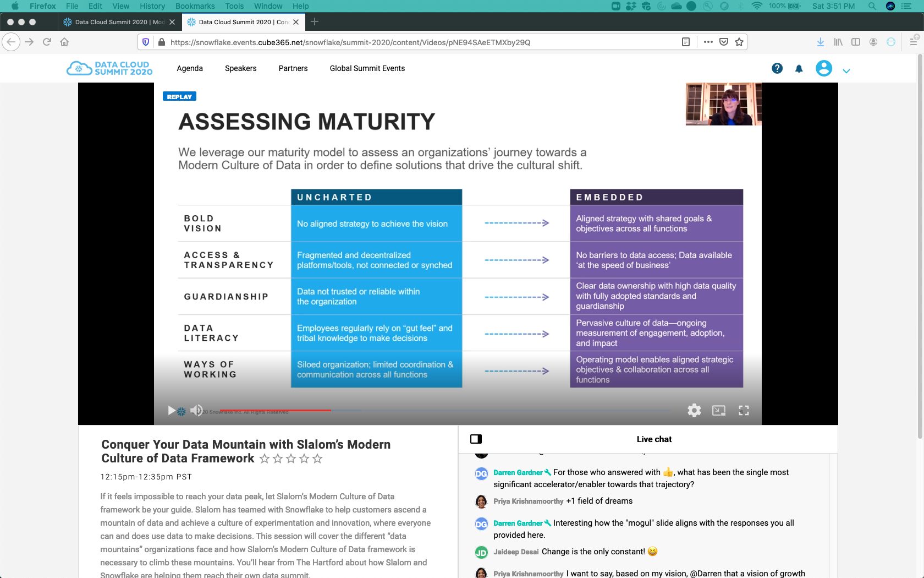Open video settings gear

[x=694, y=410]
